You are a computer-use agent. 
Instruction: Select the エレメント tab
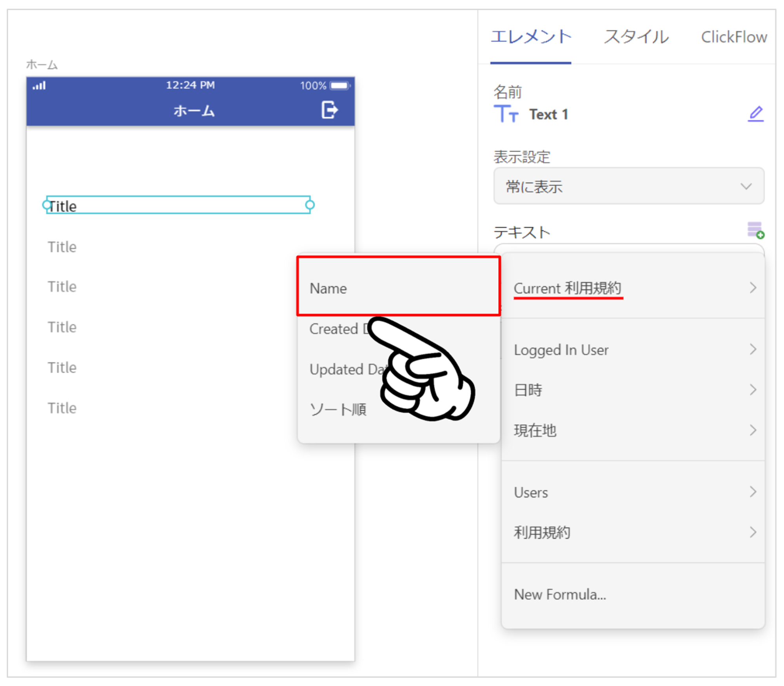point(531,37)
